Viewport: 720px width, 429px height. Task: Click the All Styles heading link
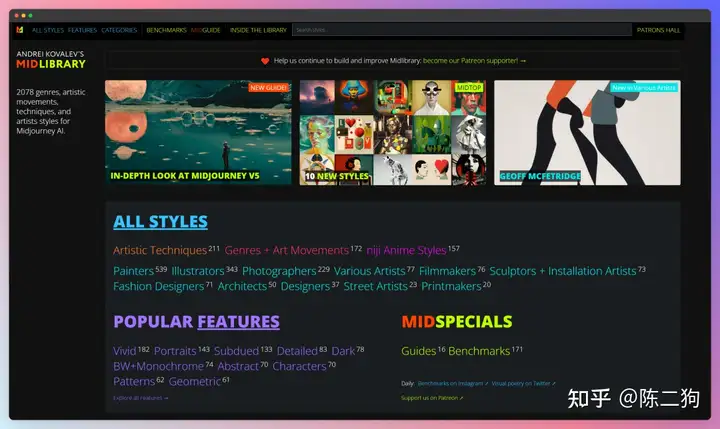[x=160, y=222]
